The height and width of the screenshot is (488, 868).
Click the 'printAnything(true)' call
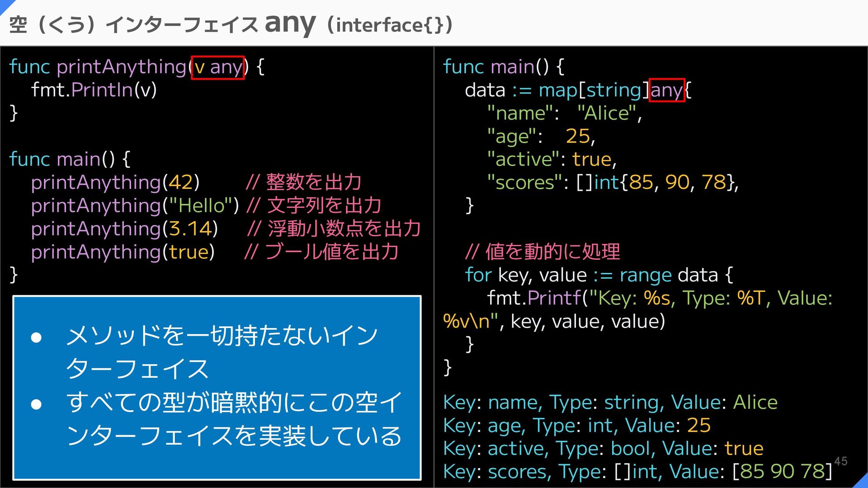123,252
